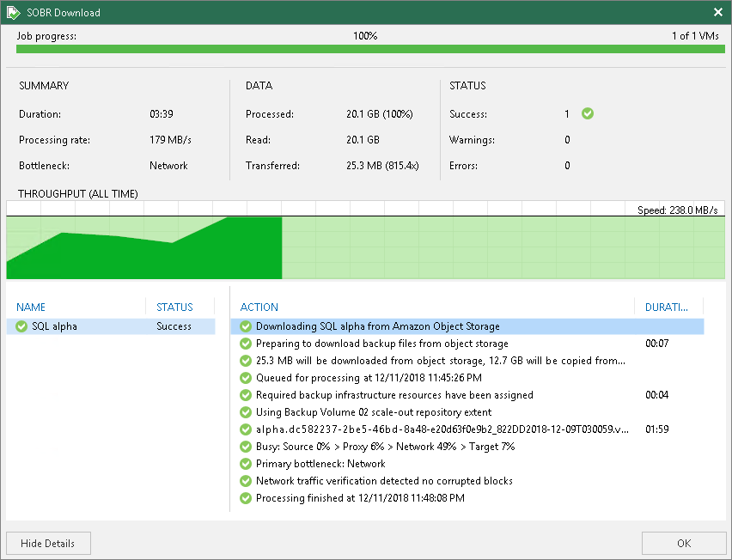
Task: Click the Read value 20.1 GB
Action: click(x=363, y=139)
